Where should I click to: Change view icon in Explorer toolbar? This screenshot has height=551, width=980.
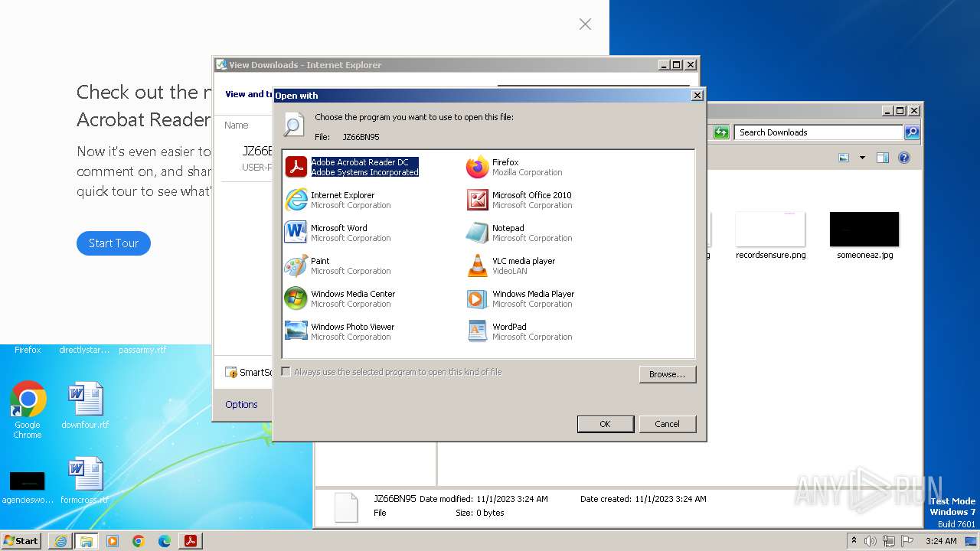[x=844, y=158]
